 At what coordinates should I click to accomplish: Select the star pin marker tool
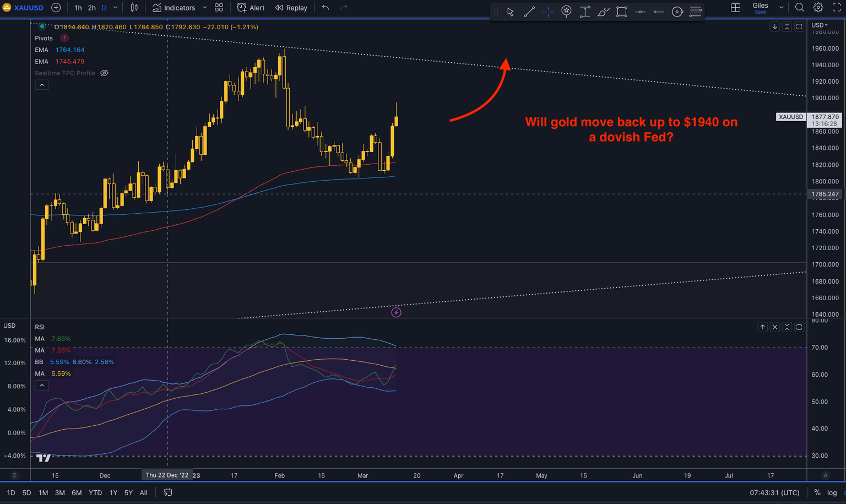566,12
